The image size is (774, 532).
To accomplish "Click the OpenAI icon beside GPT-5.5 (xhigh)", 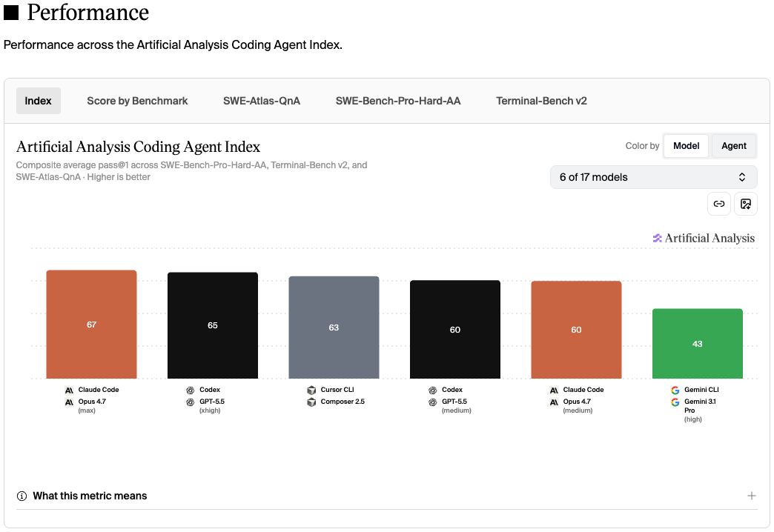I will coord(190,402).
